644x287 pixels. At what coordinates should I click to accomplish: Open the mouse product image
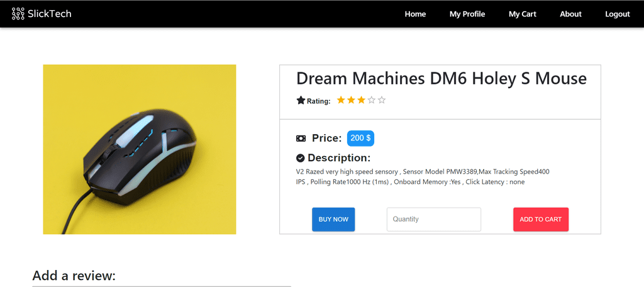(x=140, y=149)
